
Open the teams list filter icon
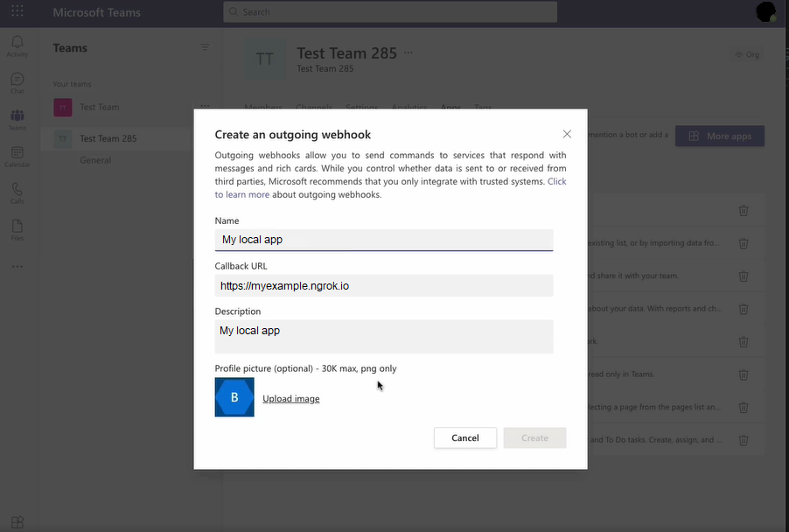[205, 47]
